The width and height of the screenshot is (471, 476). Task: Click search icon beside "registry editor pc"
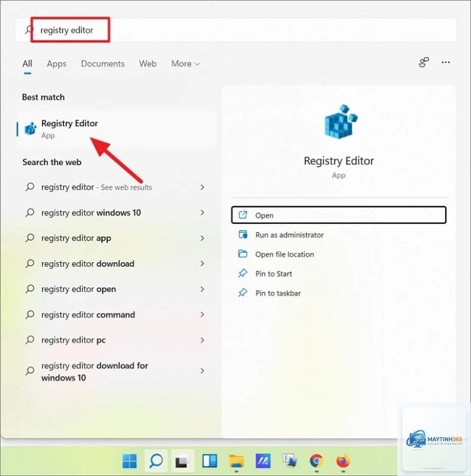pos(29,340)
